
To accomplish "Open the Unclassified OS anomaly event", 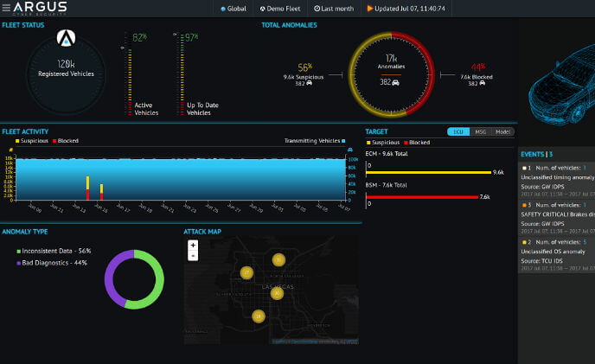I will (557, 255).
